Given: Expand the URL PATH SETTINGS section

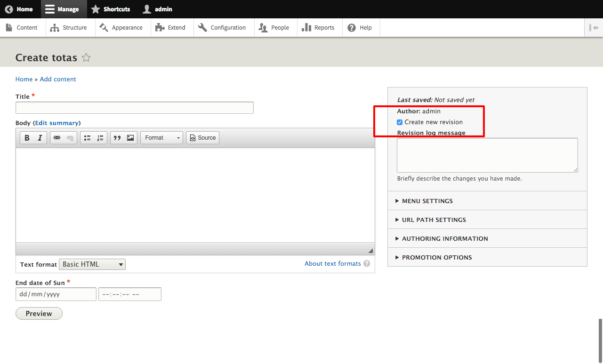Looking at the screenshot, I should (434, 219).
